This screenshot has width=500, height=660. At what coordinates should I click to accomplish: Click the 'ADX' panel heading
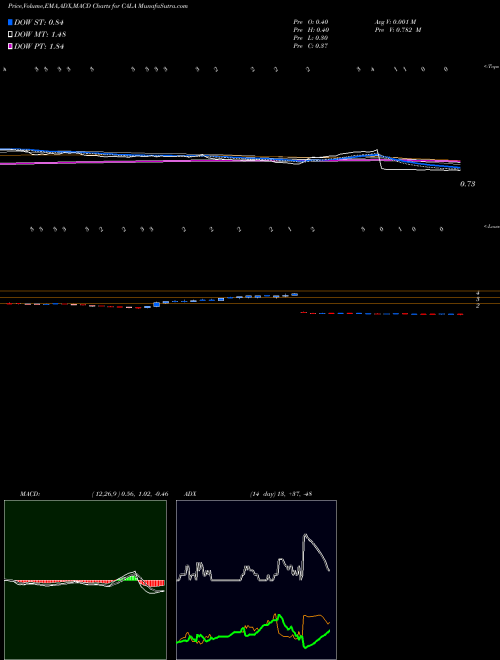191,494
